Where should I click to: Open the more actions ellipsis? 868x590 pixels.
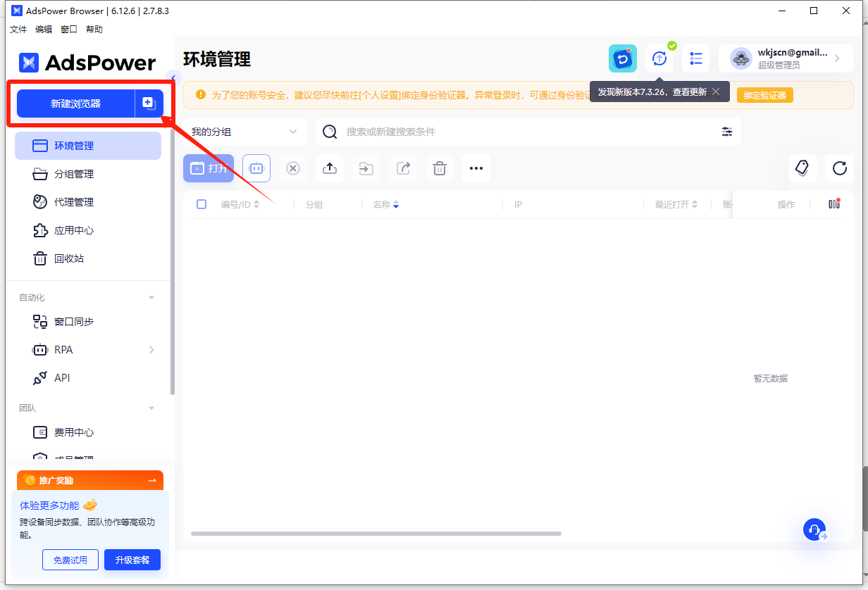[476, 168]
